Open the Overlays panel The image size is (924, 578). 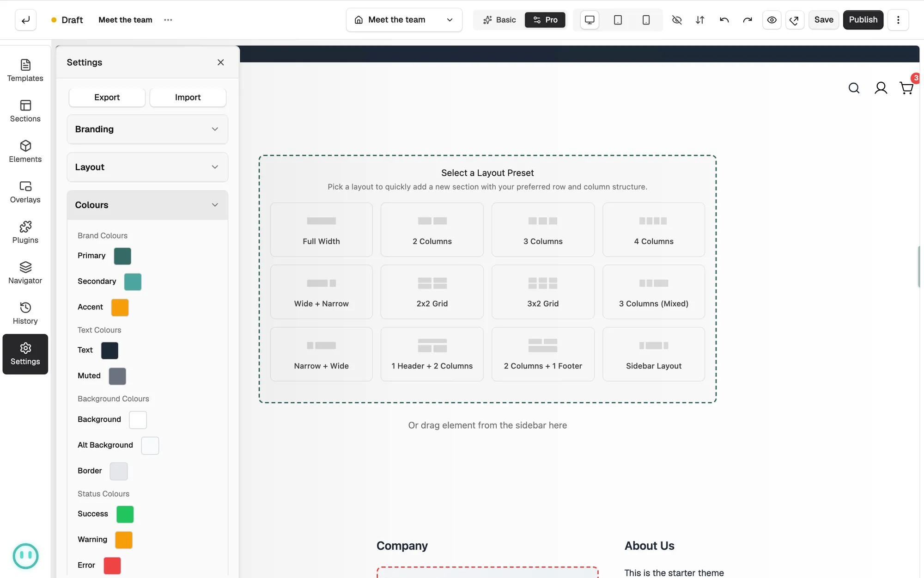[x=25, y=192]
